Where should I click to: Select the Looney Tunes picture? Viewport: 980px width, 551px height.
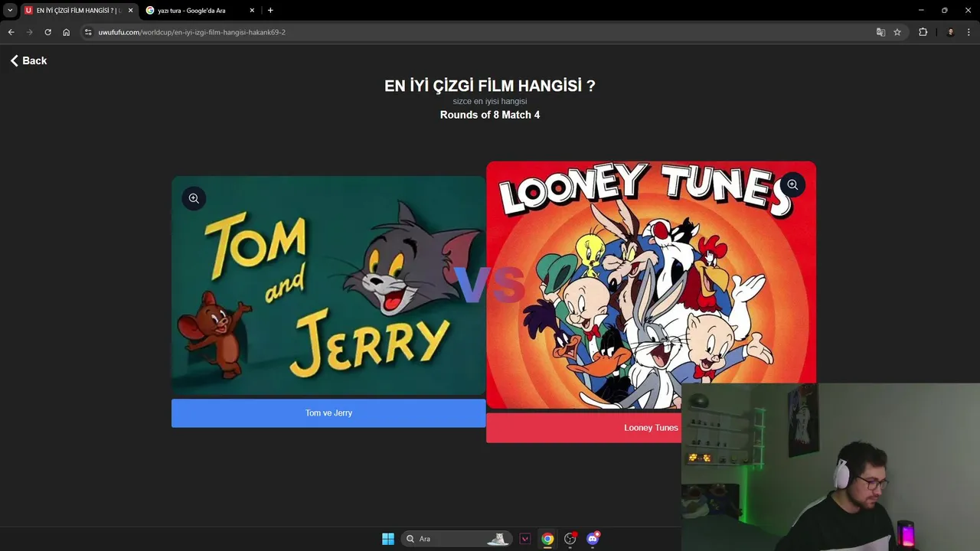point(651,285)
